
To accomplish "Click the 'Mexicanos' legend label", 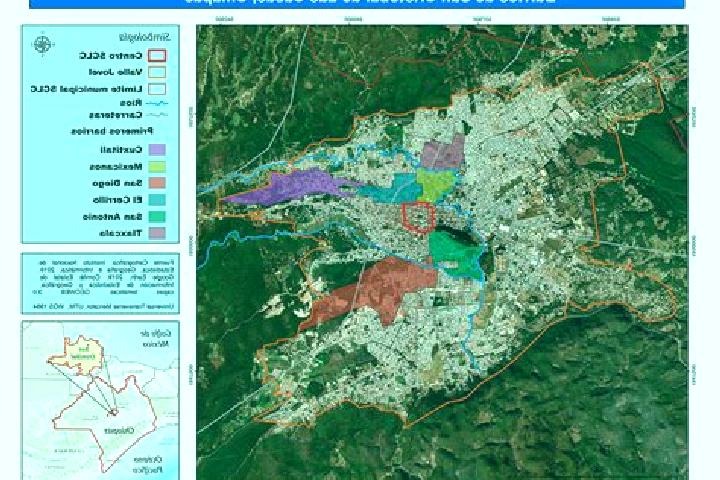I will [x=116, y=166].
